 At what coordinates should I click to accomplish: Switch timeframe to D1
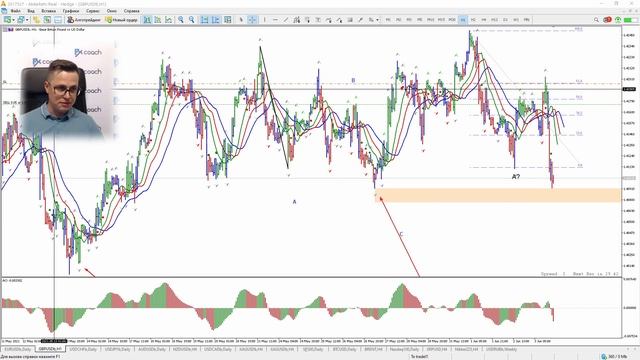click(505, 20)
